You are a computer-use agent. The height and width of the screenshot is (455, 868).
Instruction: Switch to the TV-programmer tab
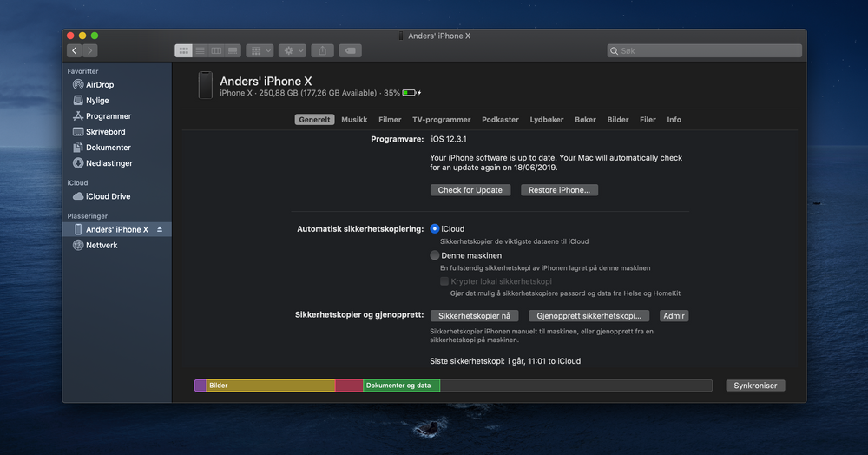coord(441,120)
